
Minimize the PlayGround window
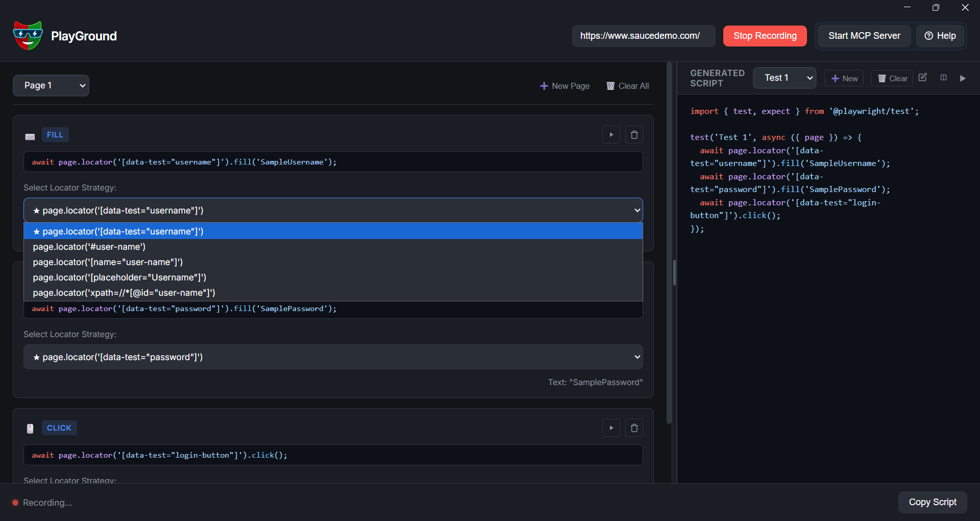907,7
